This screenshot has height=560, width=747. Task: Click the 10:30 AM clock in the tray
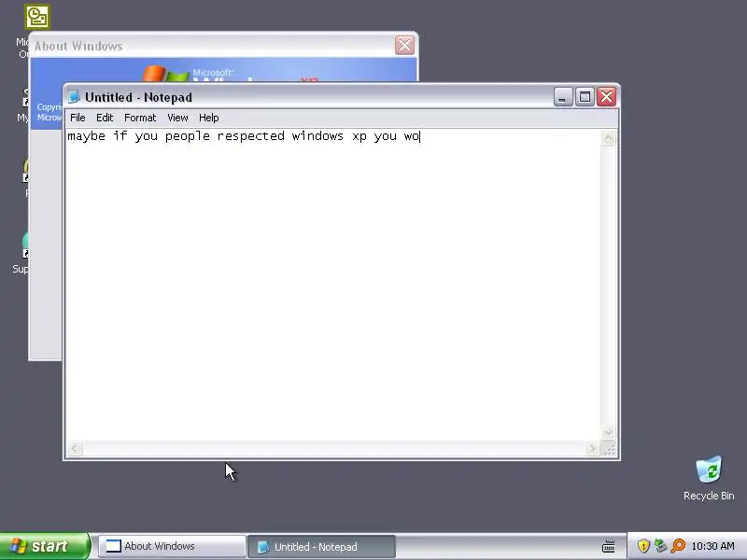point(712,546)
